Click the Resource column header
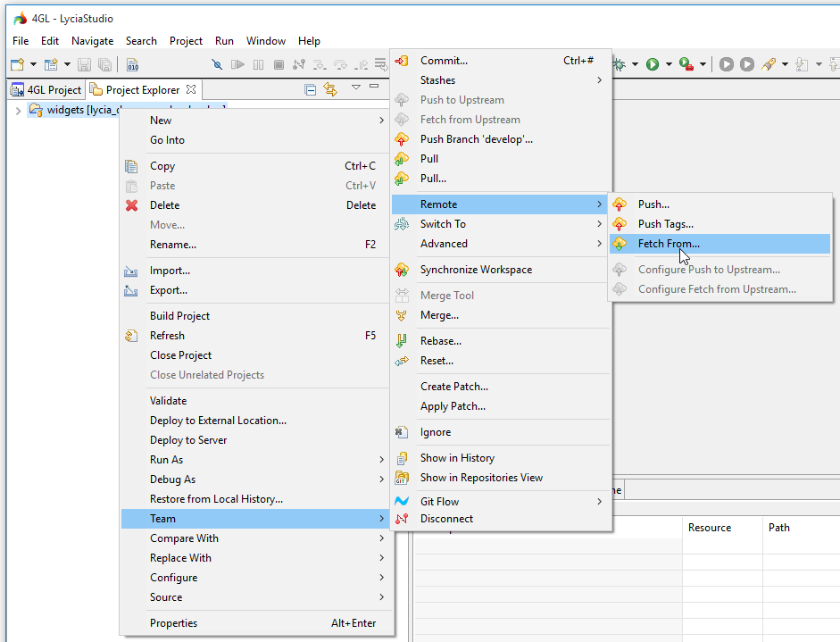 [x=710, y=528]
